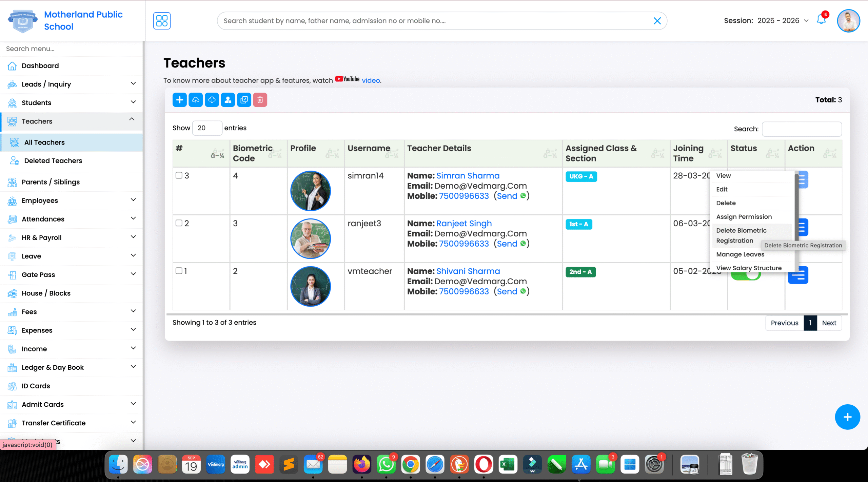Click the Search entries input field
The image size is (868, 482).
[x=802, y=129]
